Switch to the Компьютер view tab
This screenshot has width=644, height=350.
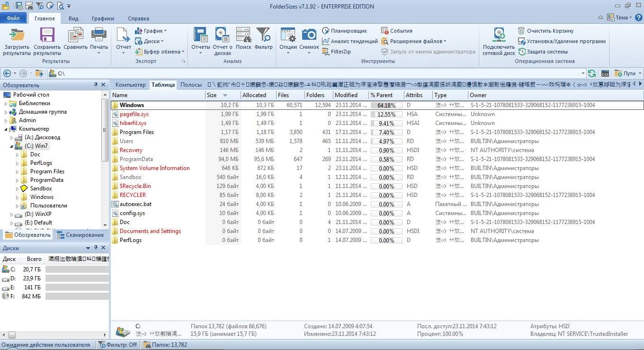131,85
